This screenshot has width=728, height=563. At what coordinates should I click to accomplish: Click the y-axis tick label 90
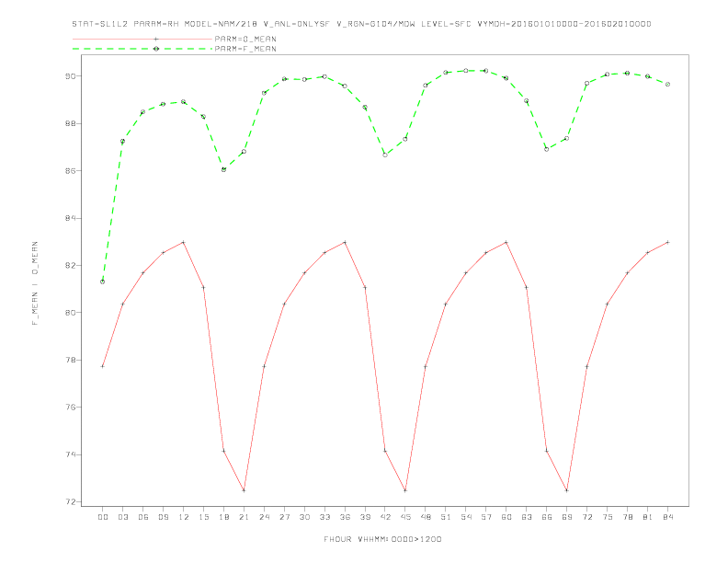pos(70,76)
